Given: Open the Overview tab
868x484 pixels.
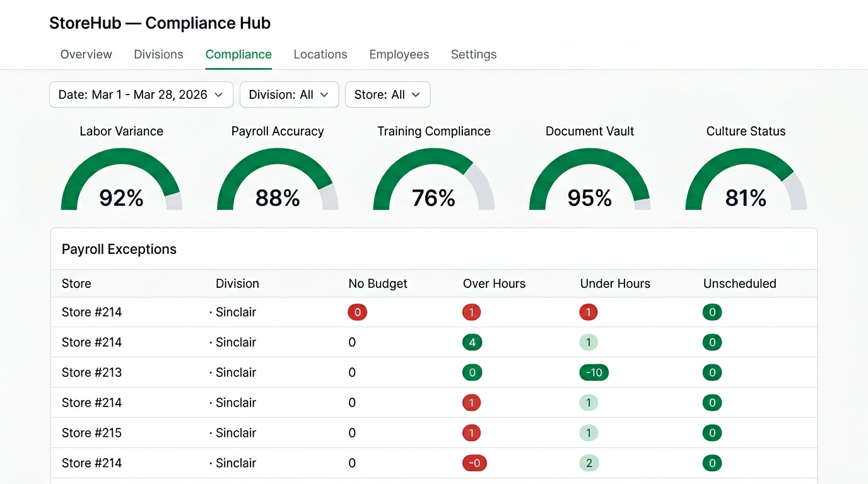Looking at the screenshot, I should click(86, 54).
